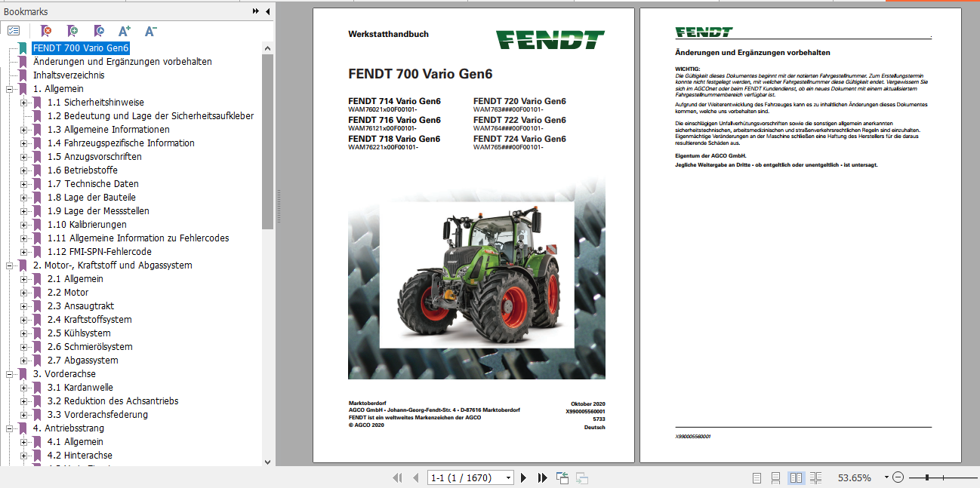Open the Inhaltsverzeichnis bookmark

tap(69, 75)
